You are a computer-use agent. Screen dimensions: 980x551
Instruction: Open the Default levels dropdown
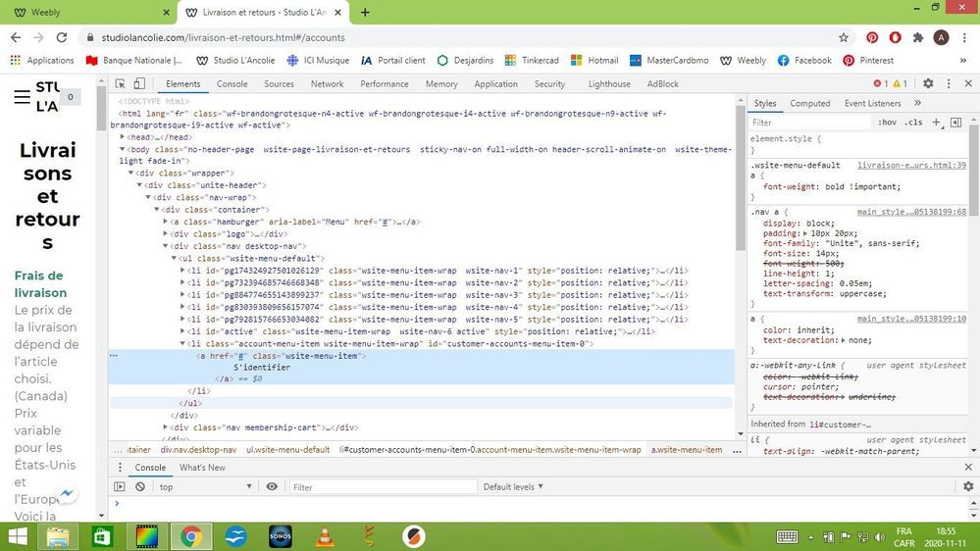[x=512, y=487]
